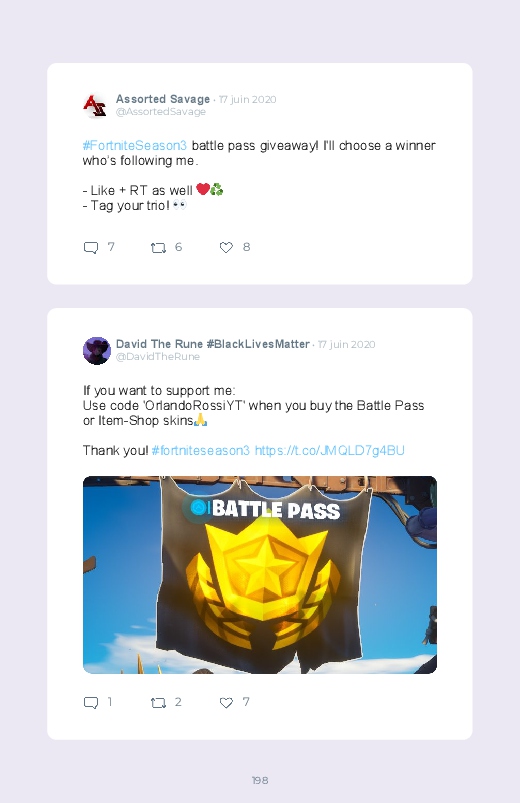
Task: Like the David The Rune tweet
Action: [226, 703]
